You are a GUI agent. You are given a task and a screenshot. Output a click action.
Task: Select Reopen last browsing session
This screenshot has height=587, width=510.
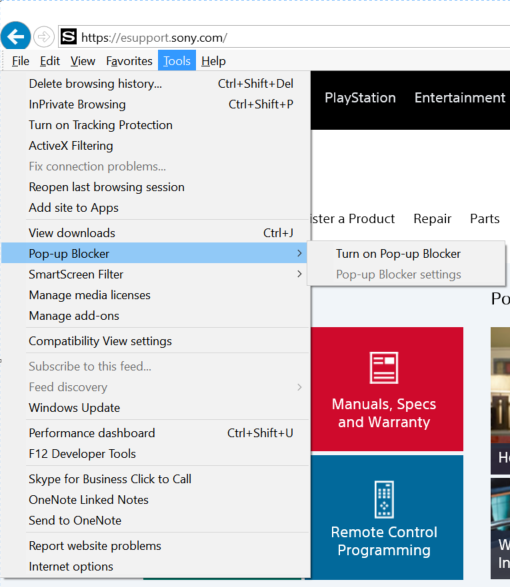tap(155, 187)
